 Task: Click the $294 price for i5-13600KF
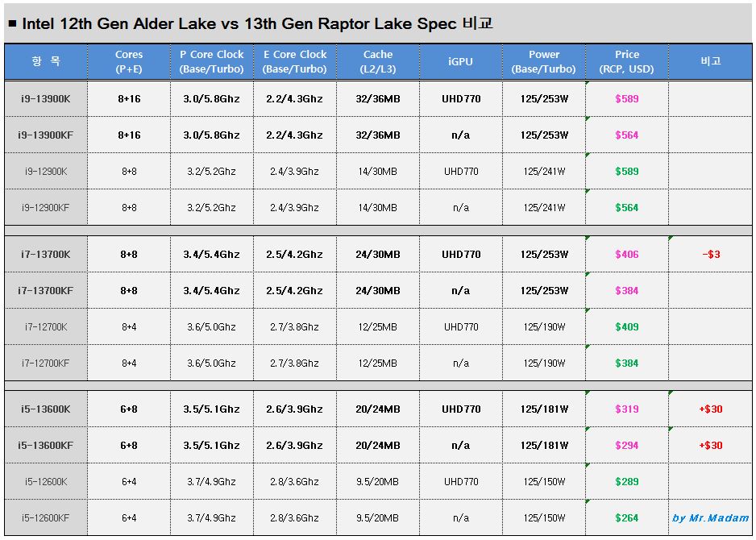coord(627,445)
